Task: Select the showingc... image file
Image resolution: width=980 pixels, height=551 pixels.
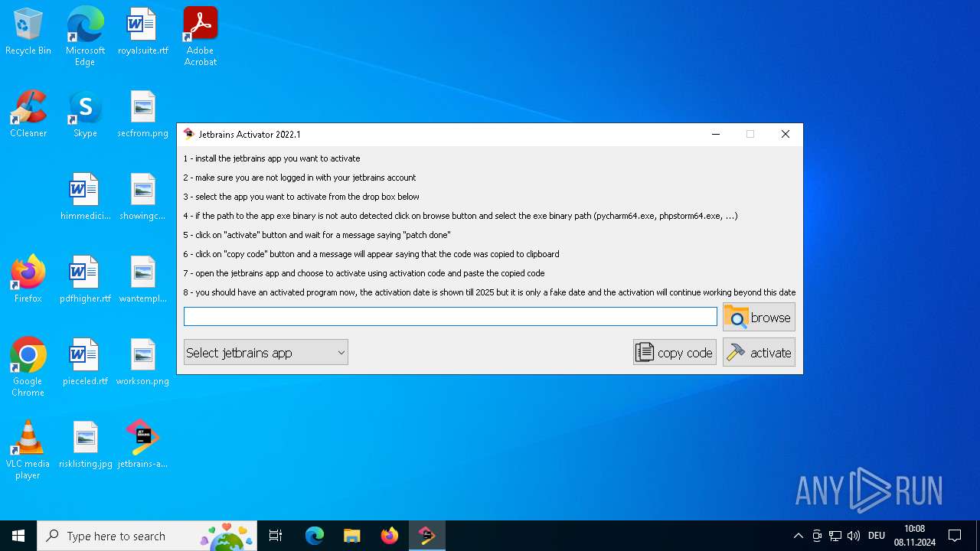Action: tap(143, 197)
